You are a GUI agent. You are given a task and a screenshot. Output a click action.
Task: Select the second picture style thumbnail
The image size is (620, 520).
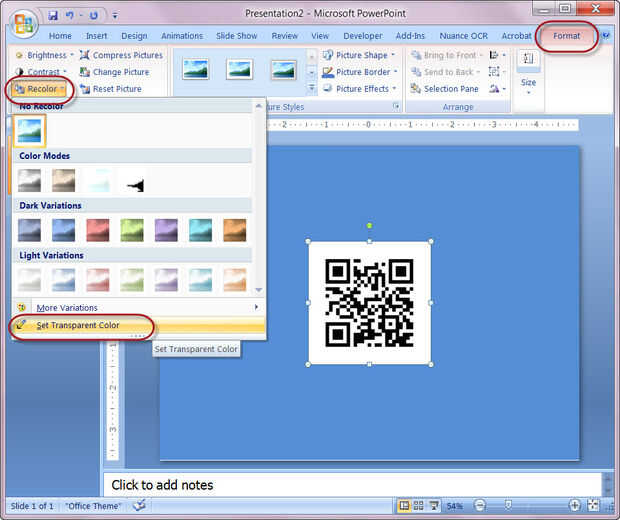point(240,70)
